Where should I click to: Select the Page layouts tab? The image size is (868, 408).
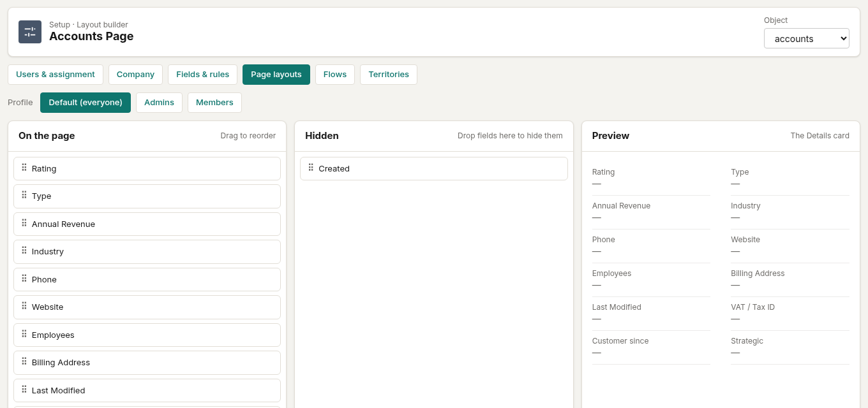coord(276,75)
